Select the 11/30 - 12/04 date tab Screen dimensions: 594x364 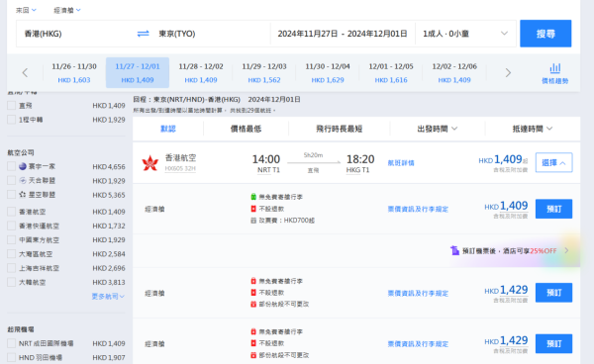coord(328,72)
